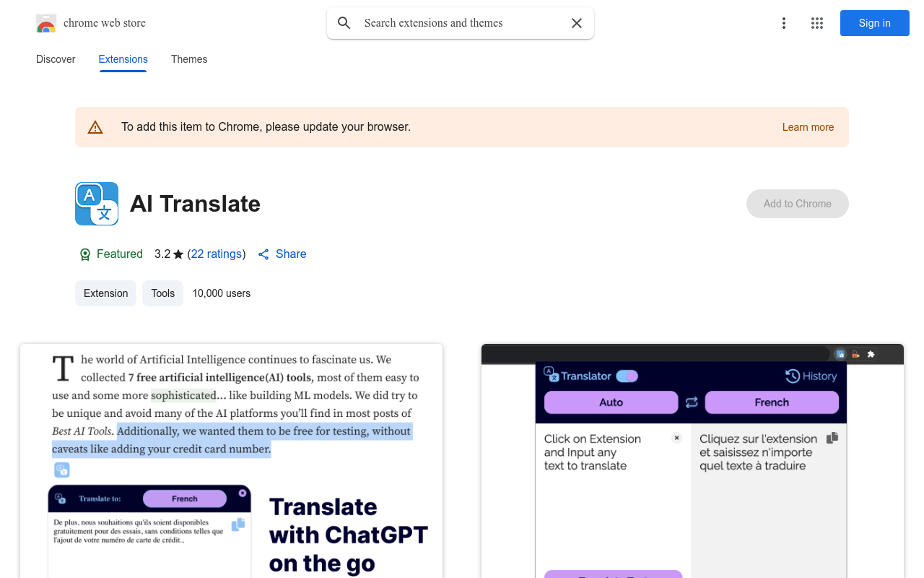Switch to the Discover tab
Viewport: 924px width, 578px height.
[x=56, y=59]
